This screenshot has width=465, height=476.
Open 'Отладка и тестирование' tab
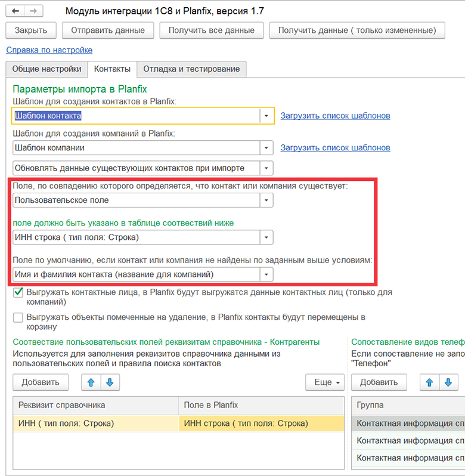pos(191,69)
